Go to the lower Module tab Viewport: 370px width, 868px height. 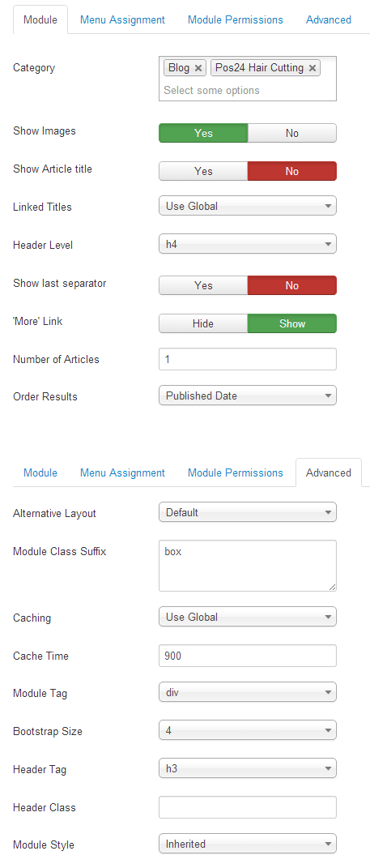(x=40, y=472)
